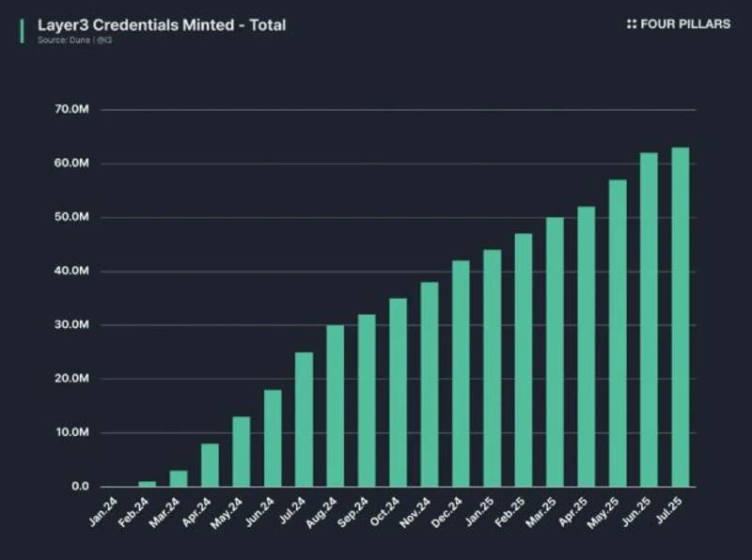This screenshot has height=560, width=752.
Task: Select the 70.0M y-axis label
Action: tap(71, 110)
